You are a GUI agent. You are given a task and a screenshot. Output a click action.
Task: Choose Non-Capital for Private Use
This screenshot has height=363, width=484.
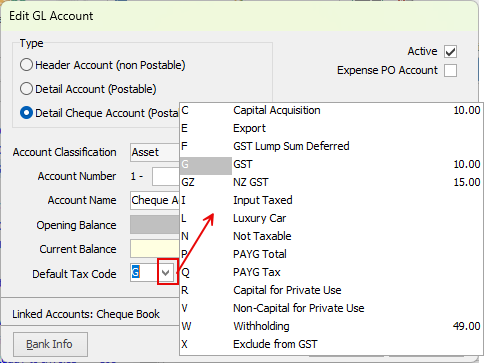click(x=331, y=308)
